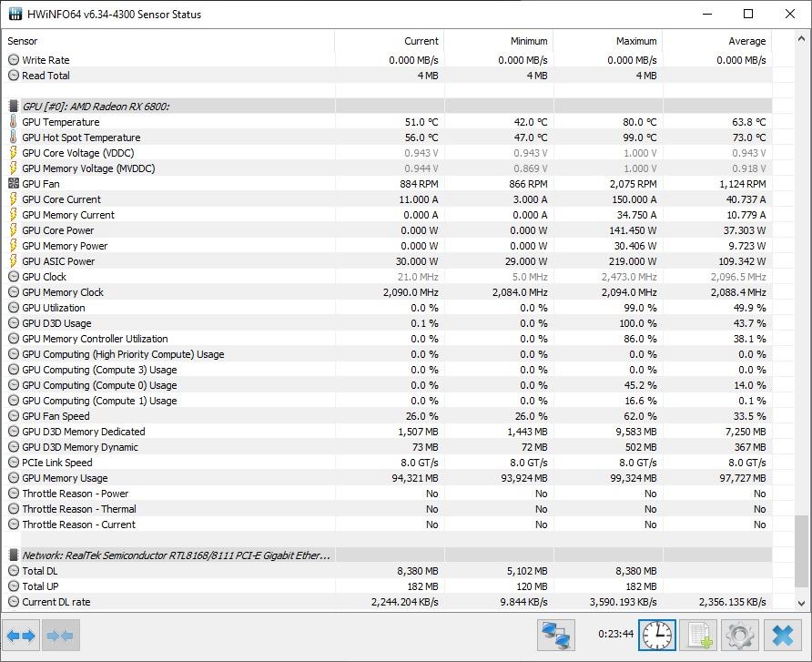812x662 pixels.
Task: Click the reset clock timer button
Action: (x=657, y=635)
